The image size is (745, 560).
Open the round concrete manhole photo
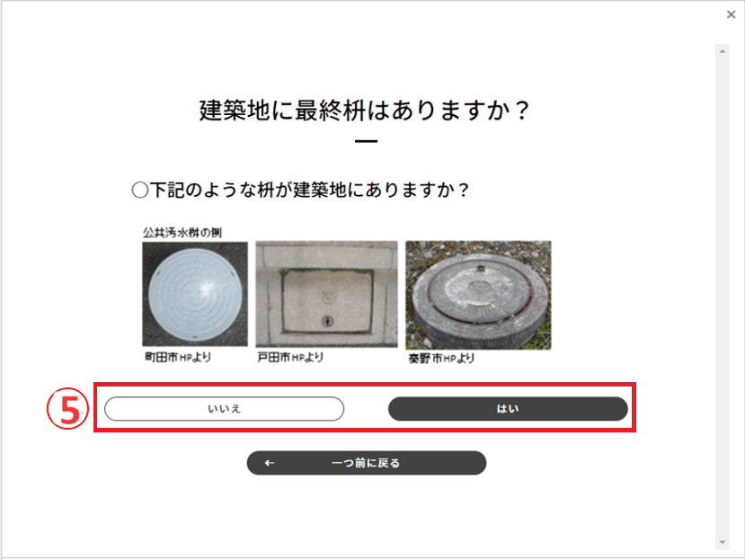478,295
